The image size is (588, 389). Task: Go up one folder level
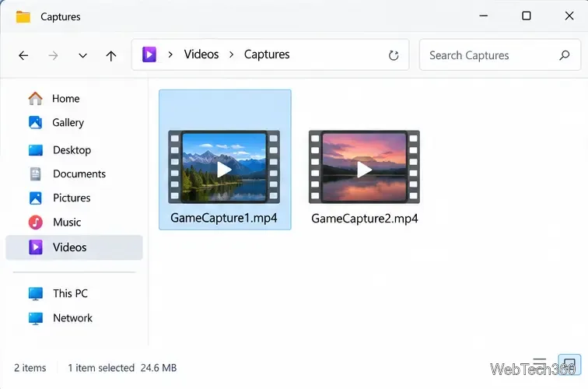click(x=111, y=56)
